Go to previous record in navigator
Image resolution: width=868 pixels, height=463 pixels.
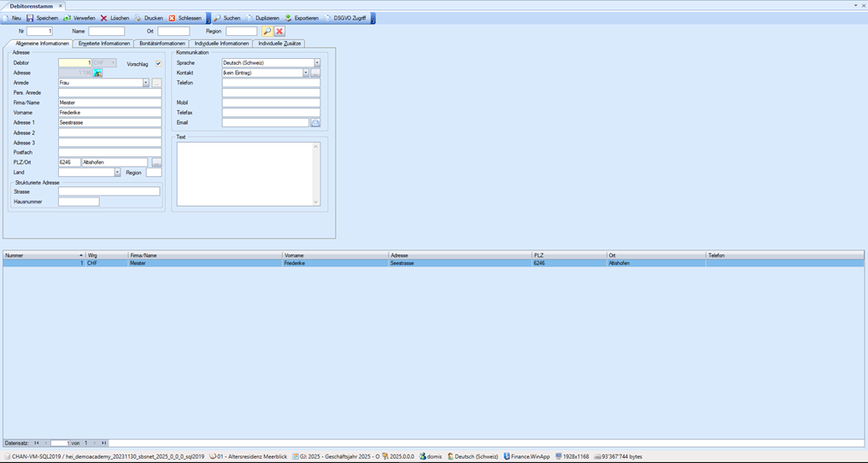(x=45, y=443)
